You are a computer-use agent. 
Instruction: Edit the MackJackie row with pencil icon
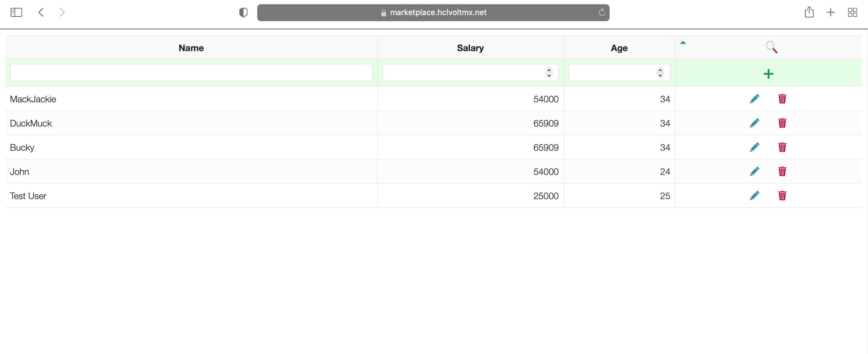click(754, 99)
